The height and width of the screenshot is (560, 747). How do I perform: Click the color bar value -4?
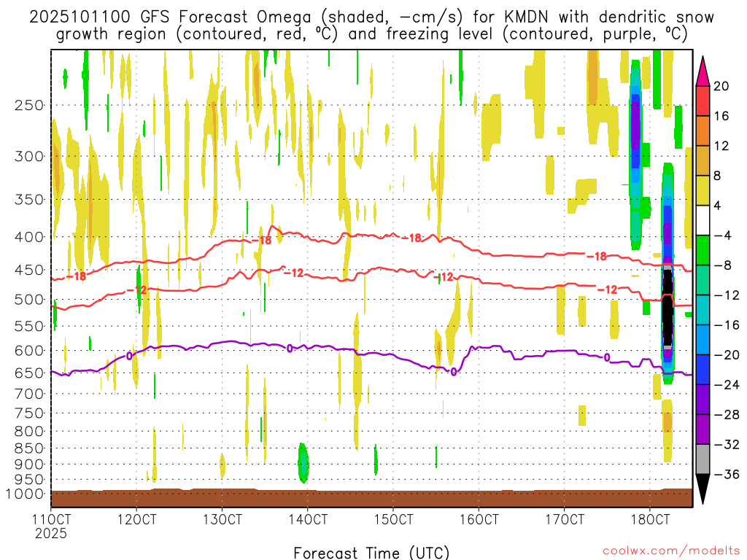point(722,236)
